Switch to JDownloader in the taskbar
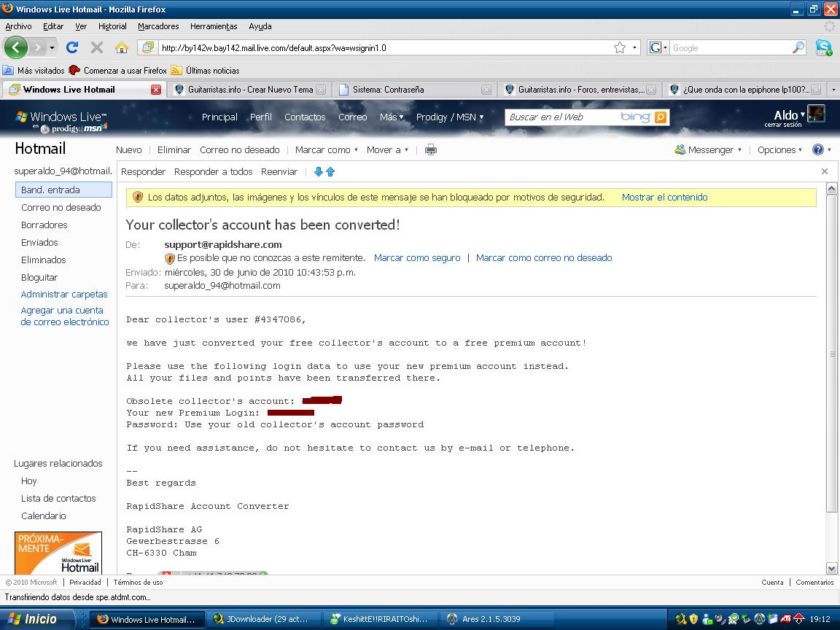The height and width of the screenshot is (630, 840). (x=263, y=619)
